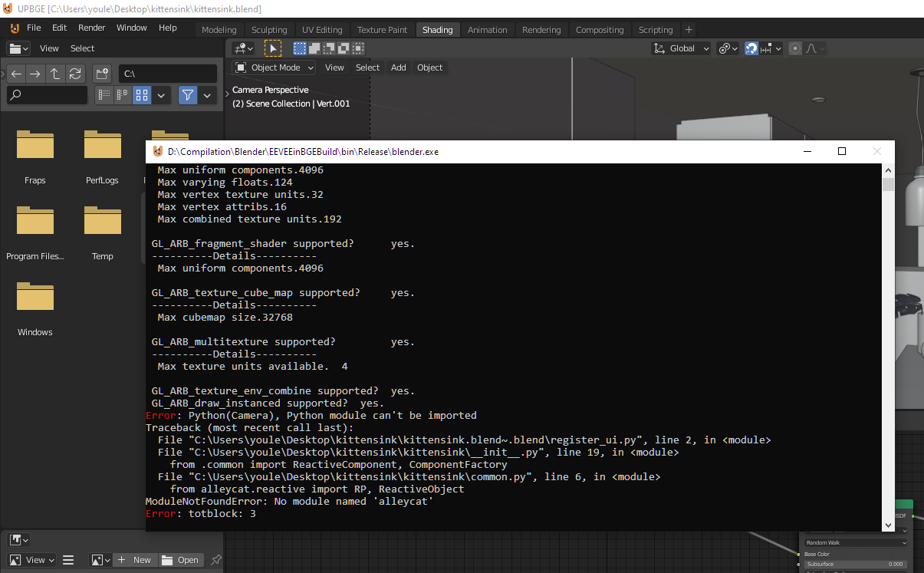This screenshot has width=924, height=573.
Task: Switch file browser to thumbnail view
Action: coord(142,95)
